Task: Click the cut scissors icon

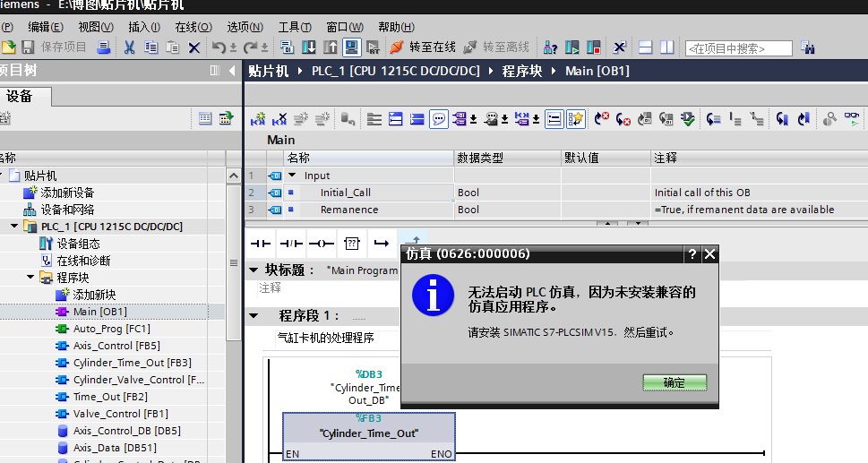Action: (129, 47)
